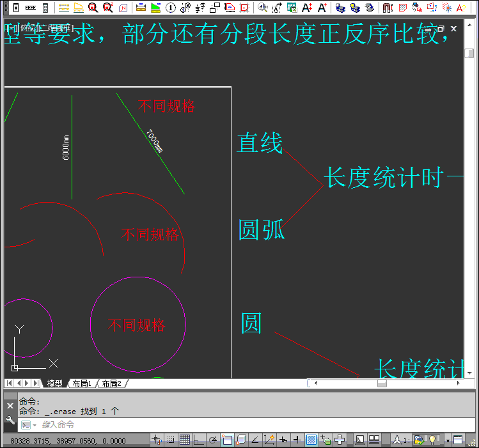Switch to the 布局1 layout tab
Image resolution: width=479 pixels, height=448 pixels.
coord(81,383)
